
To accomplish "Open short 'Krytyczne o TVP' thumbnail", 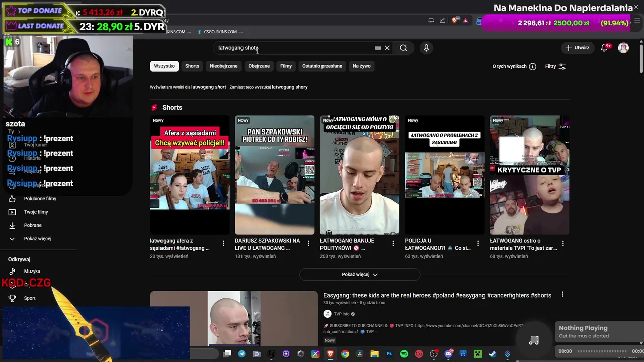I will coord(529,175).
